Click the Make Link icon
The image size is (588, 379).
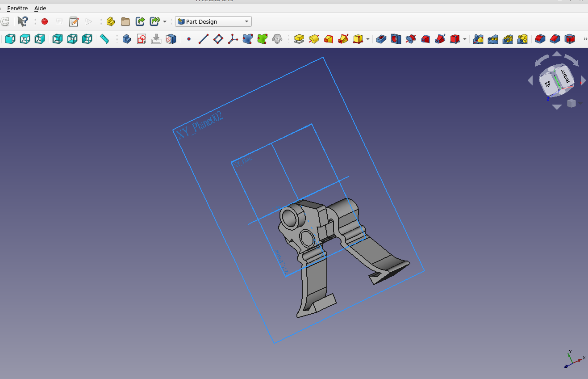pos(140,21)
